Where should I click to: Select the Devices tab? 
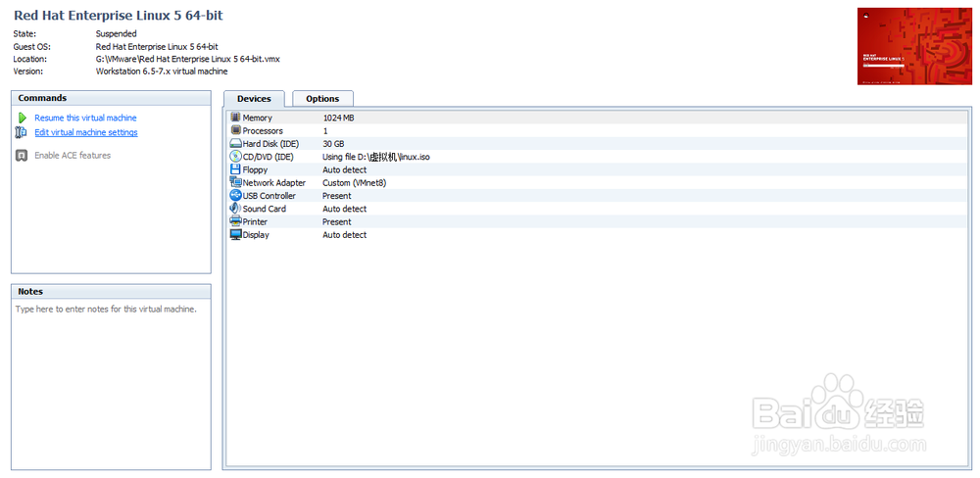(254, 99)
